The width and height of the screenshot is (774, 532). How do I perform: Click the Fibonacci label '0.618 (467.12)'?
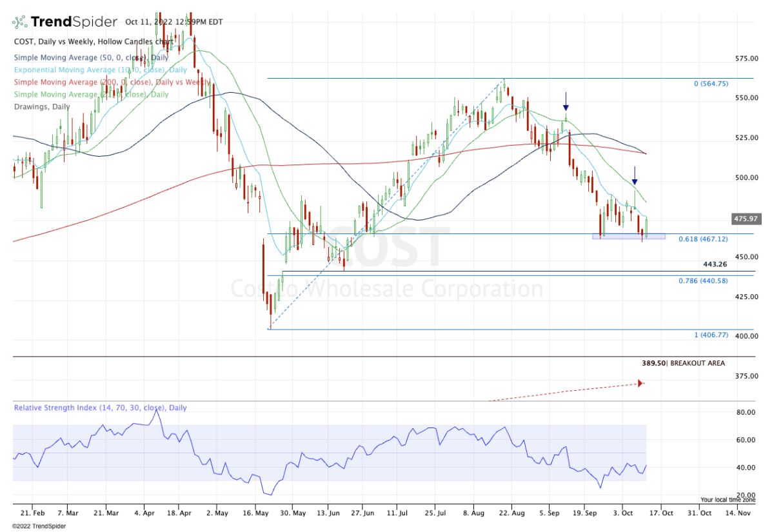click(703, 239)
